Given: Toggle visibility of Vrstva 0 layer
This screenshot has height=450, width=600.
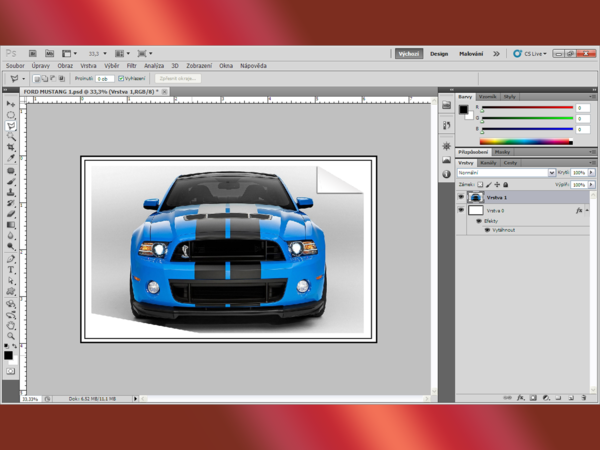Looking at the screenshot, I should pos(461,211).
